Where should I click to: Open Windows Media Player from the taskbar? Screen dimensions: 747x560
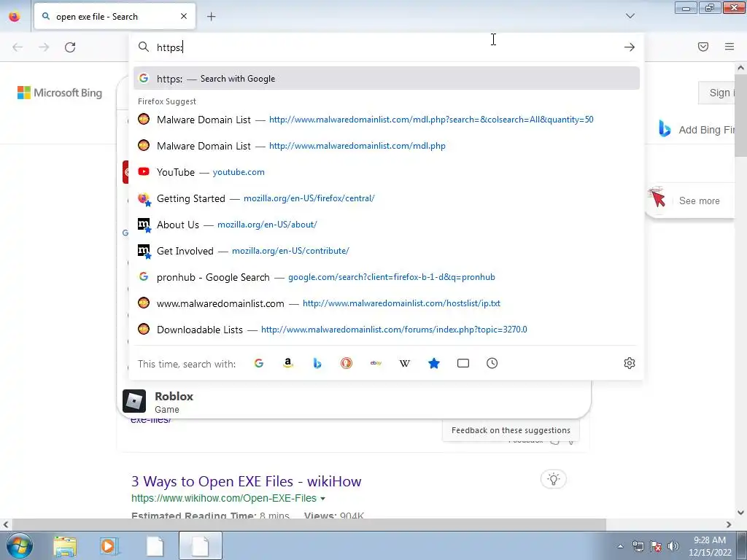point(109,545)
